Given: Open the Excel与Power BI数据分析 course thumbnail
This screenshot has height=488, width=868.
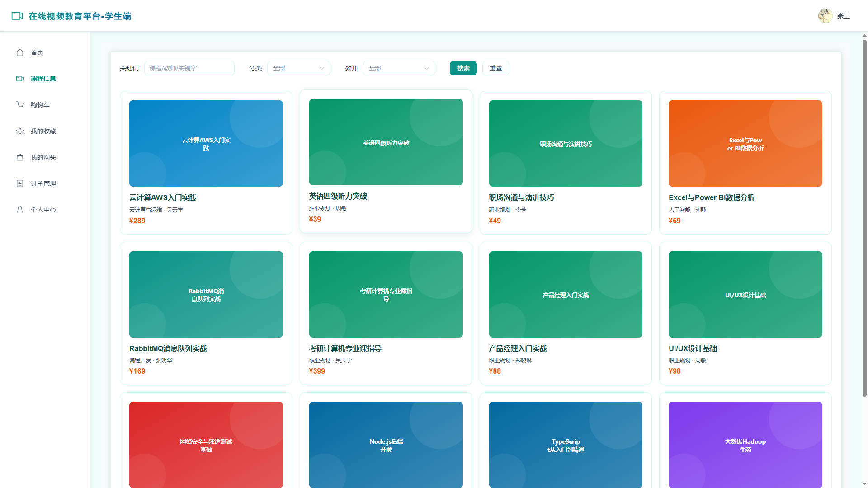Looking at the screenshot, I should (745, 143).
